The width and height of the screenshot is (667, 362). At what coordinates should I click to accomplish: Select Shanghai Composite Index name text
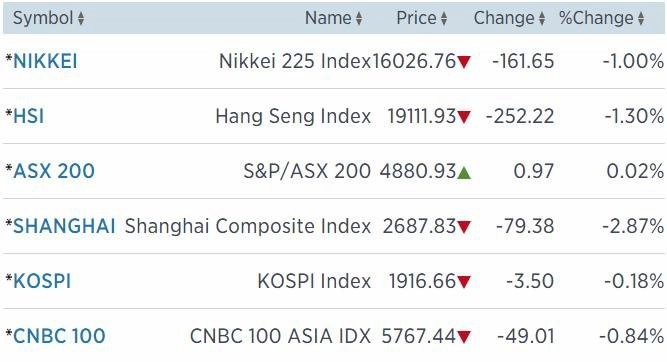coord(248,226)
